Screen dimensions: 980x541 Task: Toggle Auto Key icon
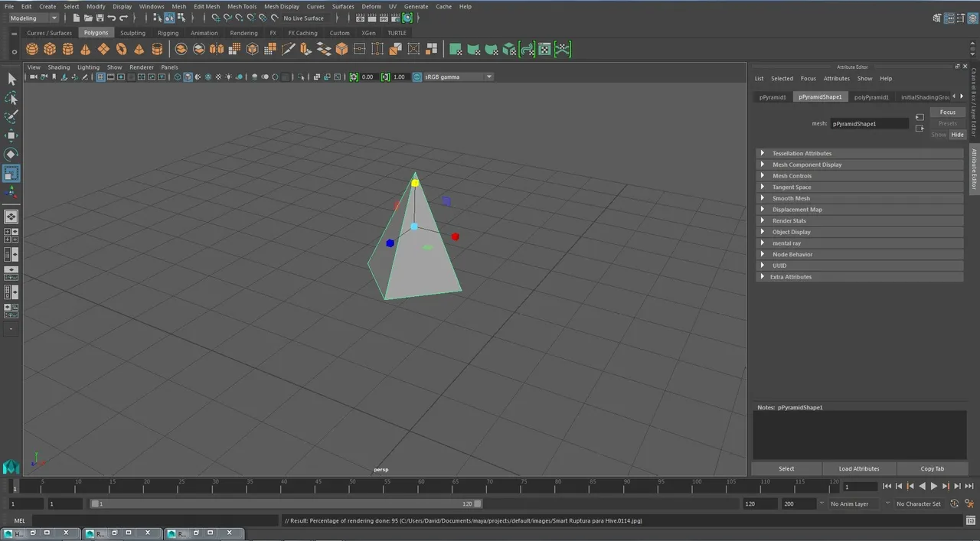[x=954, y=504]
